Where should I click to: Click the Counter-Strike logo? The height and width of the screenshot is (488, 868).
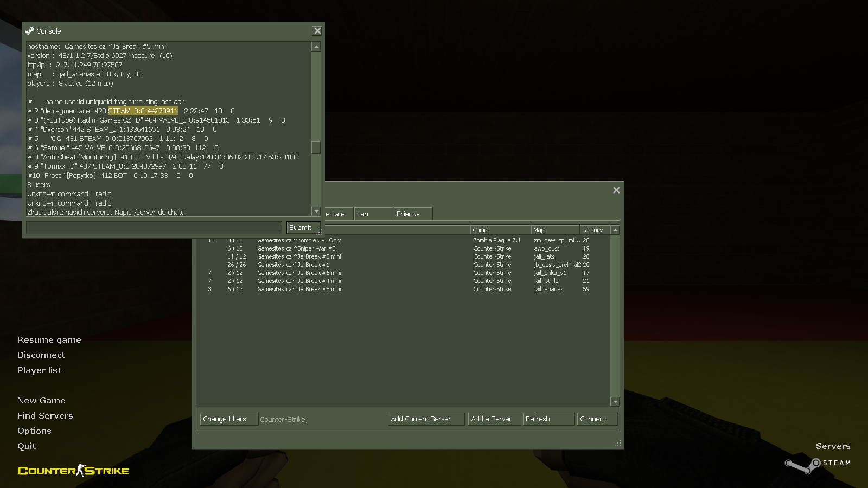tap(74, 470)
